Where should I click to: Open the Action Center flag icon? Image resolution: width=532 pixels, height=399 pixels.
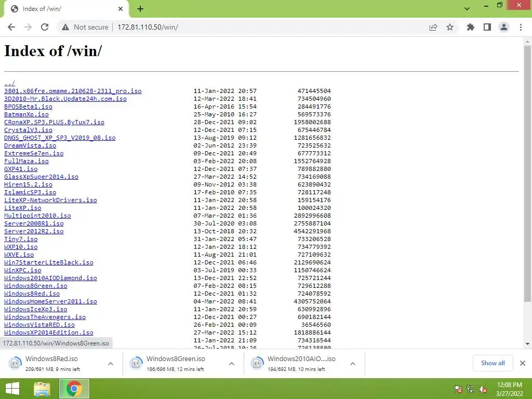[x=458, y=389]
